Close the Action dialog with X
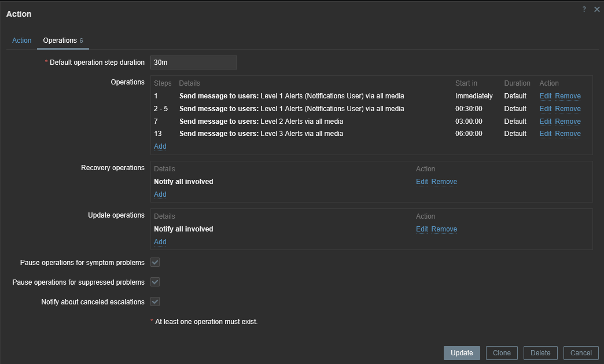The width and height of the screenshot is (604, 364). [597, 9]
